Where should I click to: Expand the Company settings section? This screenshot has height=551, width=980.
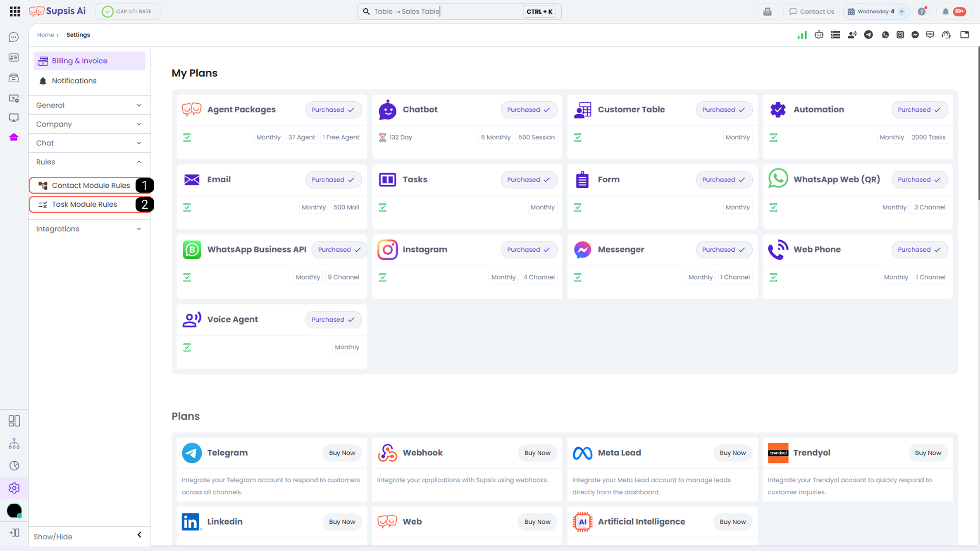coord(89,124)
